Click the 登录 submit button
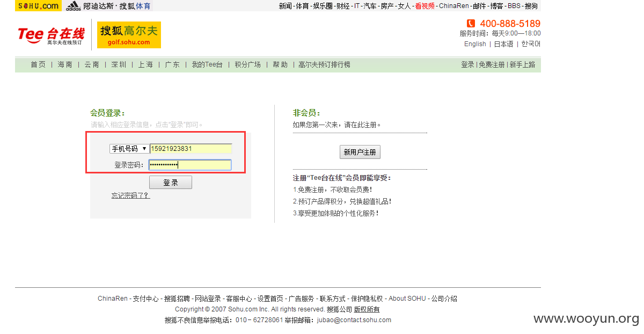The image size is (644, 334). 170,183
